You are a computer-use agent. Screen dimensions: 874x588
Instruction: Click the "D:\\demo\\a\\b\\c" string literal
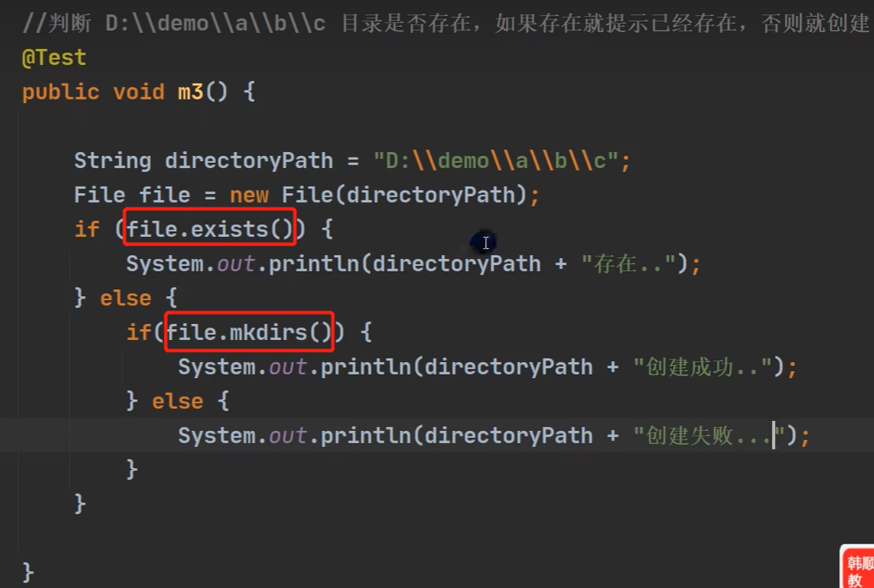[496, 161]
